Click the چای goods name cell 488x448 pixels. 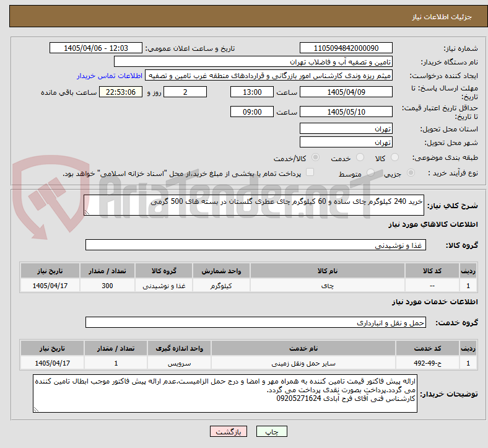click(x=328, y=285)
